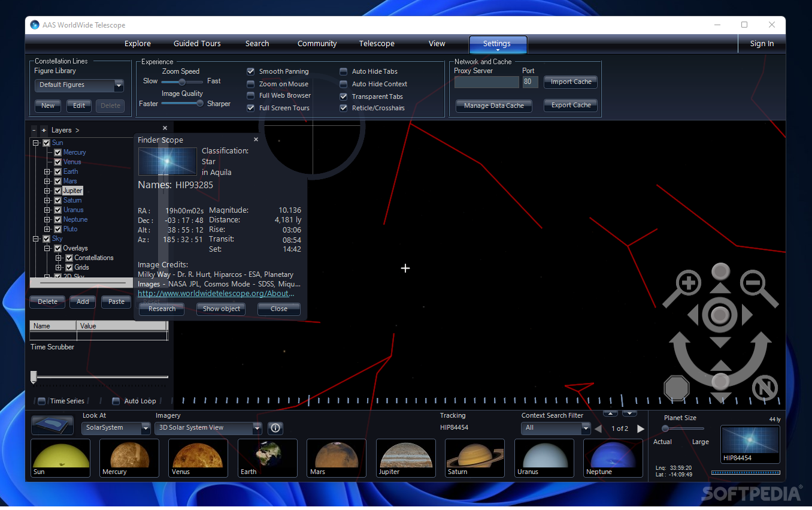Open the View tab
The image size is (812, 510).
[437, 44]
